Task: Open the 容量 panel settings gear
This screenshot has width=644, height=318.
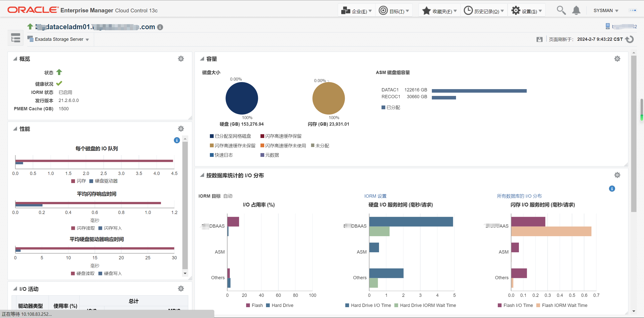Action: [617, 59]
